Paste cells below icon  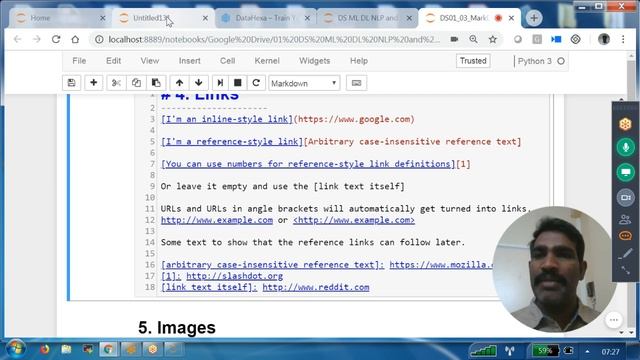(156, 83)
